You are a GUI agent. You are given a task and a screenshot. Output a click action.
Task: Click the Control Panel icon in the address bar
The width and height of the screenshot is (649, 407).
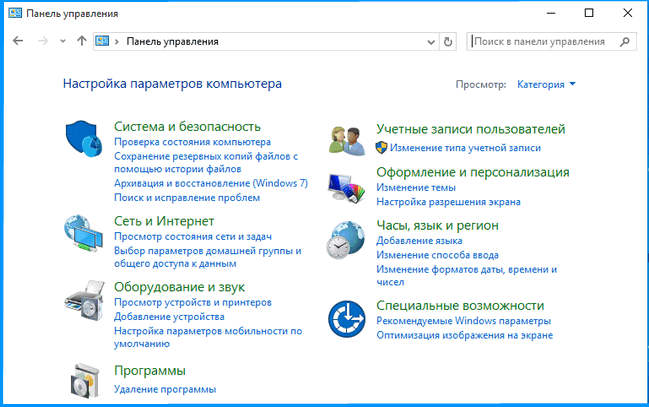[102, 41]
